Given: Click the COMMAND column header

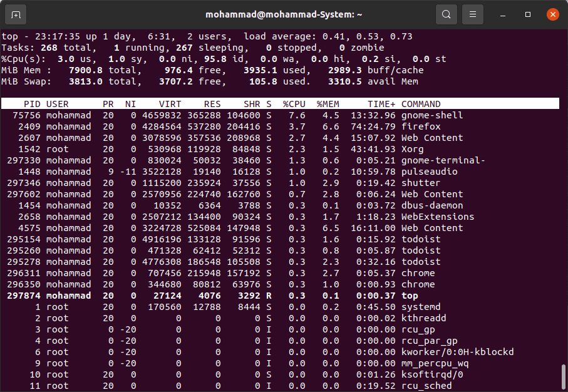Looking at the screenshot, I should pyautogui.click(x=421, y=104).
